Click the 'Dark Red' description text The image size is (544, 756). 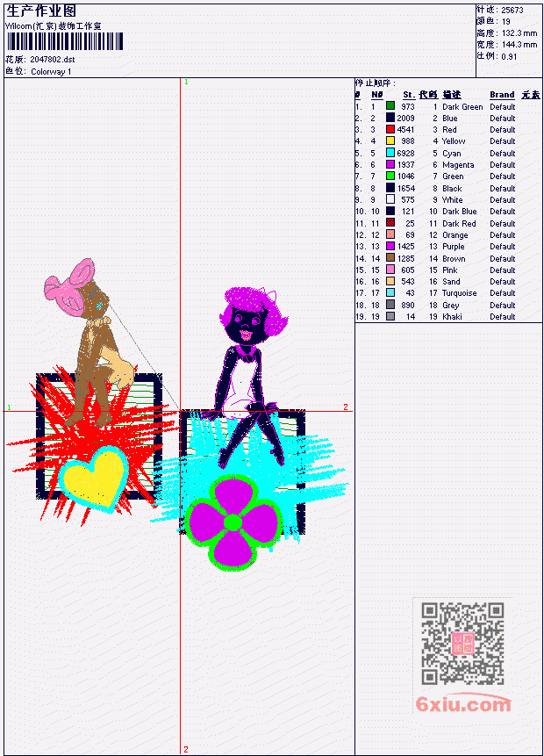[459, 223]
